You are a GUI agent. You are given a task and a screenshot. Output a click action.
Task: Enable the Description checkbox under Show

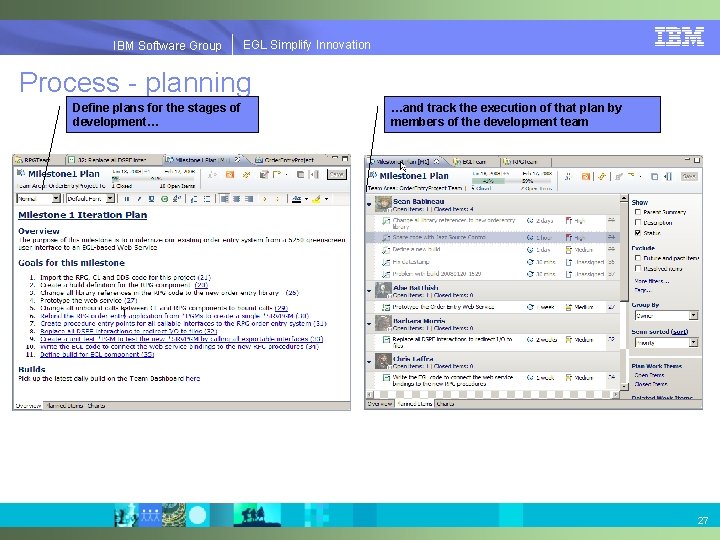pyautogui.click(x=638, y=223)
